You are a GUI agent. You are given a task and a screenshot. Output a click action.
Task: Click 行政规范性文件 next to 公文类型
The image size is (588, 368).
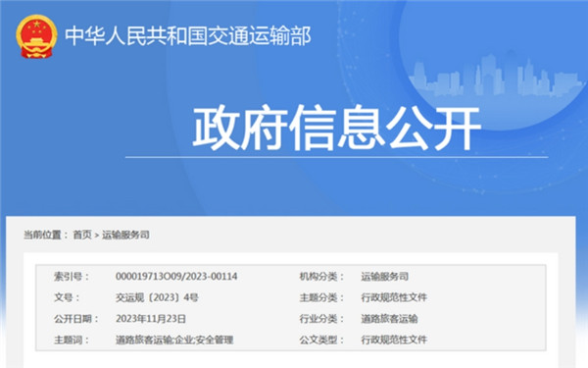coord(394,340)
